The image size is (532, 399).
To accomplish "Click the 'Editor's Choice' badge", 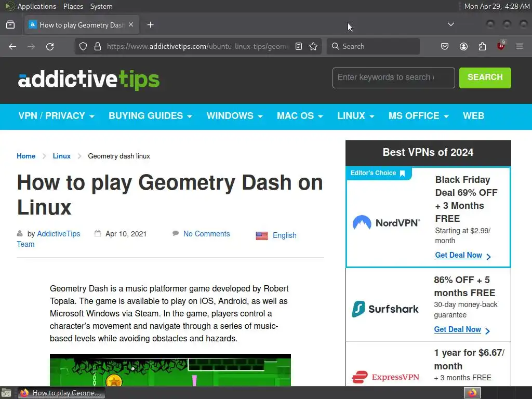I will pos(378,173).
